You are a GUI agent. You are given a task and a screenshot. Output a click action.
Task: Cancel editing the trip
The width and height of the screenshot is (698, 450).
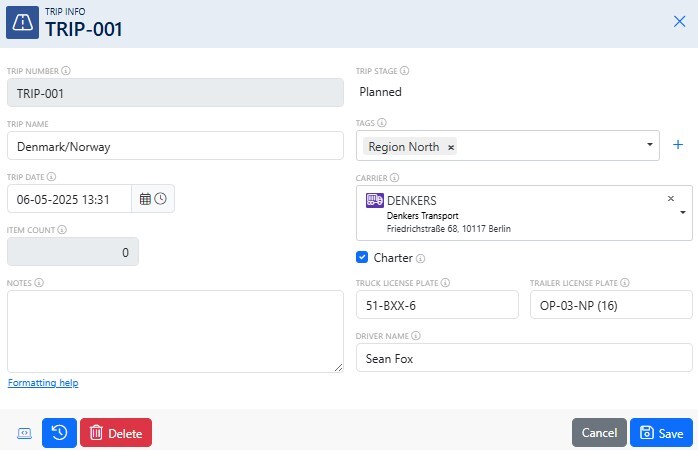pyautogui.click(x=599, y=433)
